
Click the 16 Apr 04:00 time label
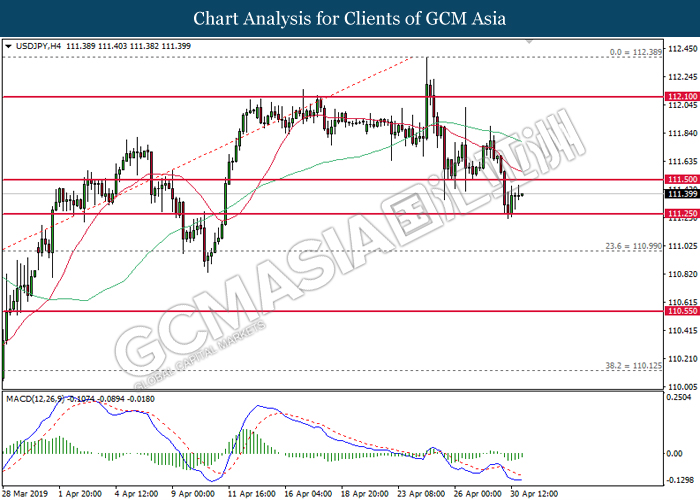coord(308,494)
